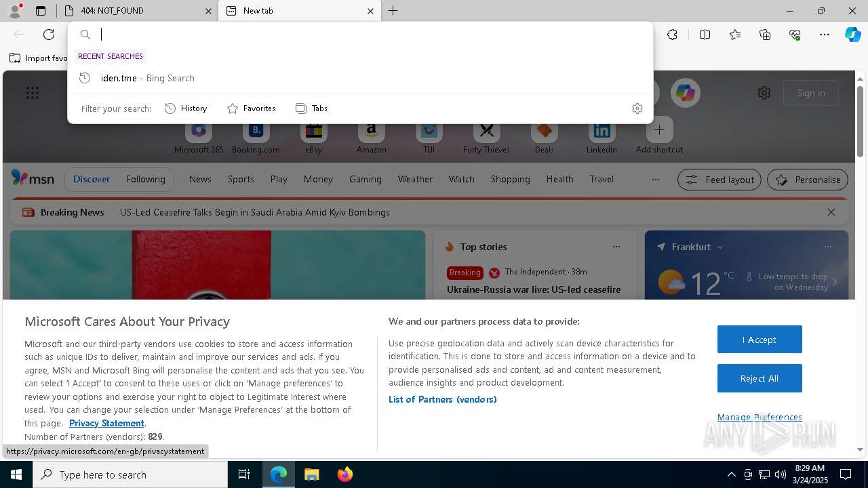This screenshot has width=868, height=488.
Task: Open the search settings gear in dropdown
Action: pyautogui.click(x=637, y=108)
